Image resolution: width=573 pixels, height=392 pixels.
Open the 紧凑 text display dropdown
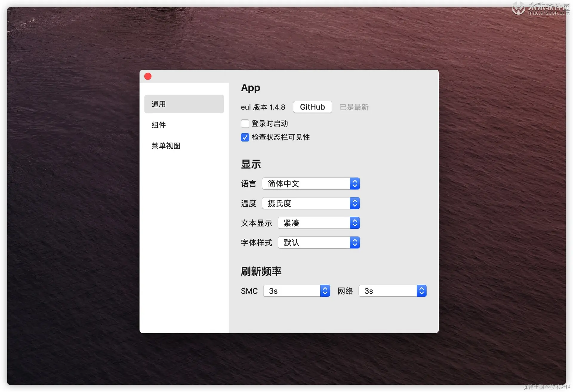click(x=313, y=223)
